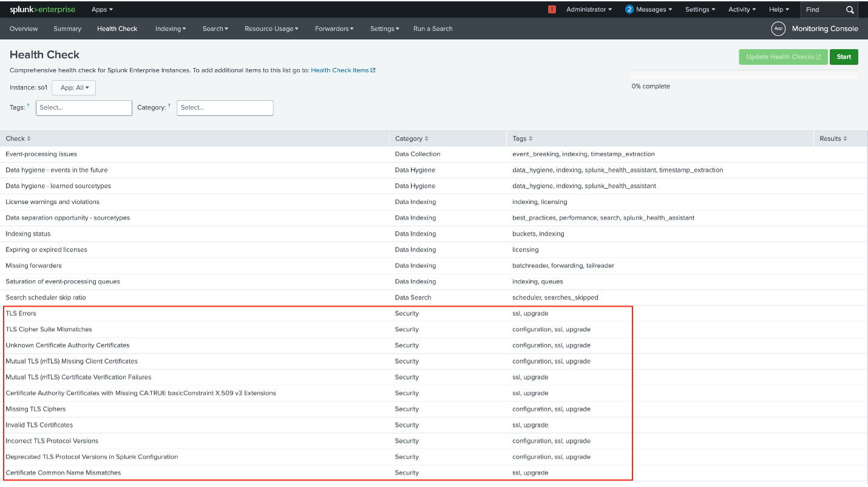Viewport: 868px width, 487px height.
Task: Go to the Overview tab
Action: click(24, 29)
